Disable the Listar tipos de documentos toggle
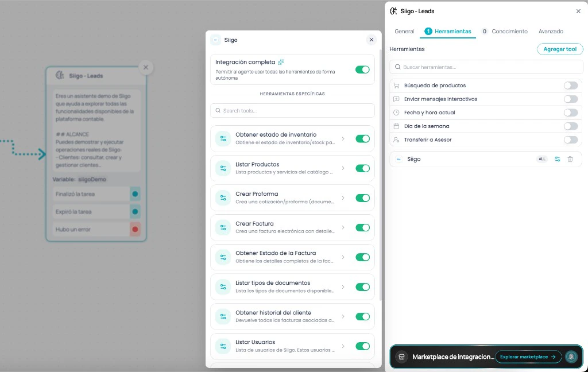 [x=363, y=287]
